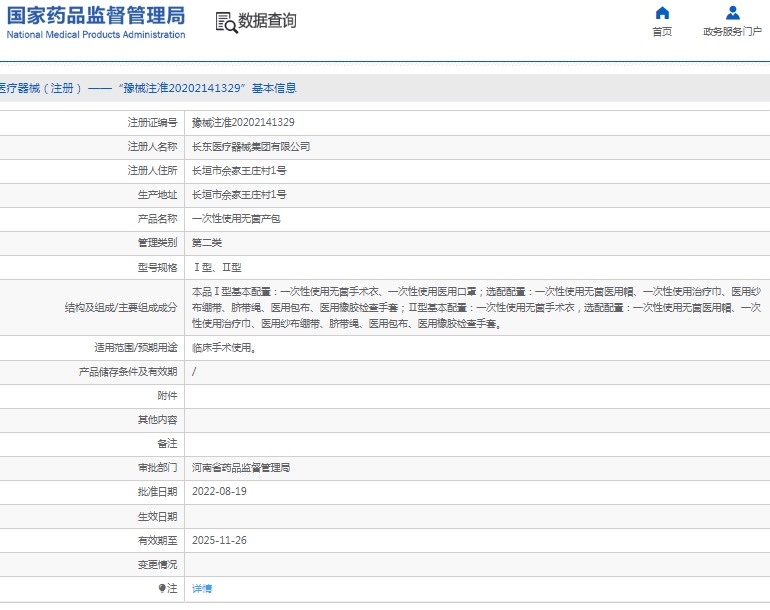Viewport: 770px width, 610px height.
Task: Click the structure composition description paragraph
Action: (x=476, y=307)
